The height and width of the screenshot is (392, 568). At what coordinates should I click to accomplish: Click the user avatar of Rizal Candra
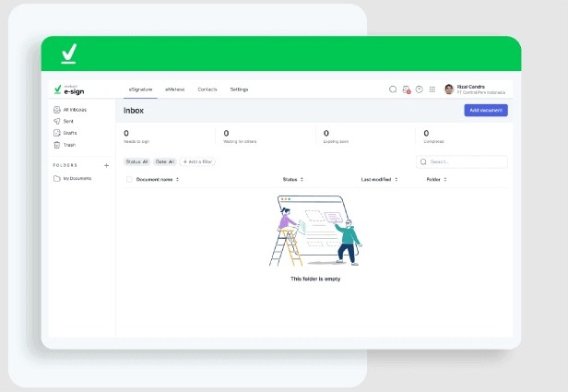[x=449, y=89]
